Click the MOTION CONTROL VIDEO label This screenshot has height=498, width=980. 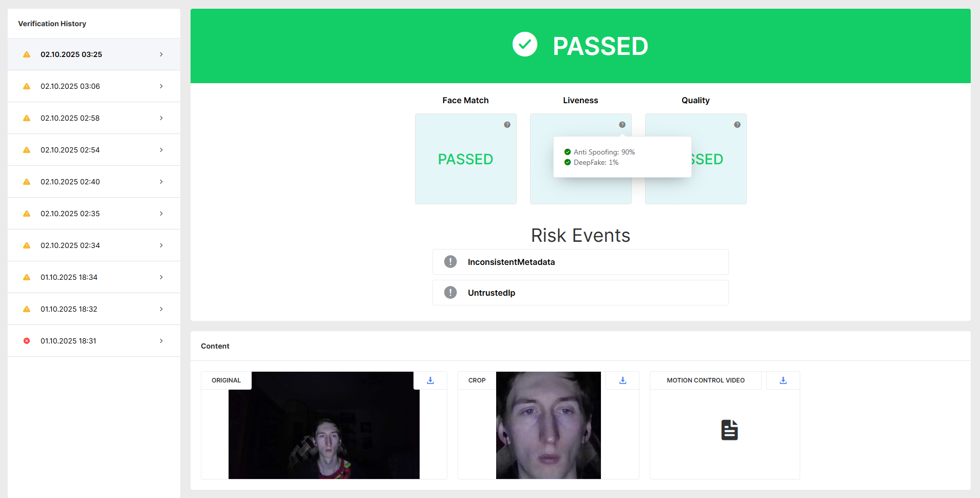(706, 380)
